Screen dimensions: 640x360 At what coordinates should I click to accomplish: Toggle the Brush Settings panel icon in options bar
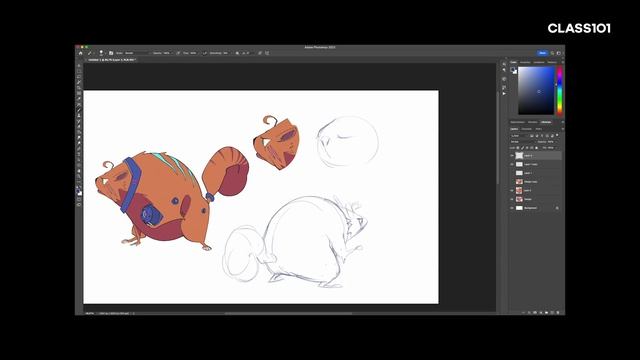(x=111, y=53)
